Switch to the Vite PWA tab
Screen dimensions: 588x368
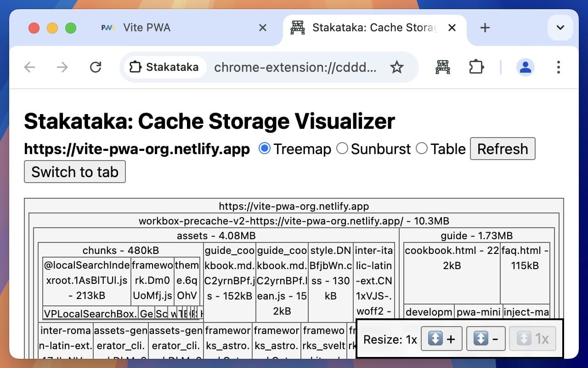click(147, 28)
